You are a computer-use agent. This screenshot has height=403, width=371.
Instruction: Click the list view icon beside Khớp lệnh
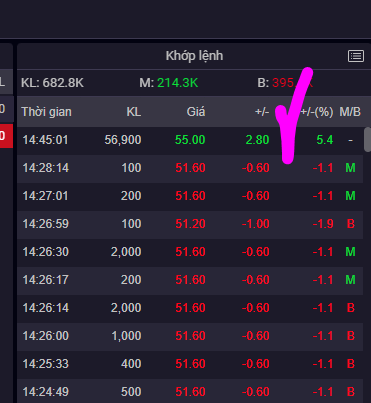pos(356,56)
